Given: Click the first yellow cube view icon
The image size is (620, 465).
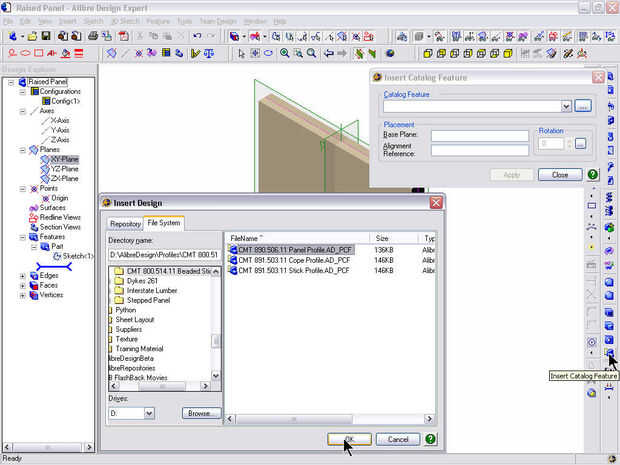Looking at the screenshot, I should [427, 53].
